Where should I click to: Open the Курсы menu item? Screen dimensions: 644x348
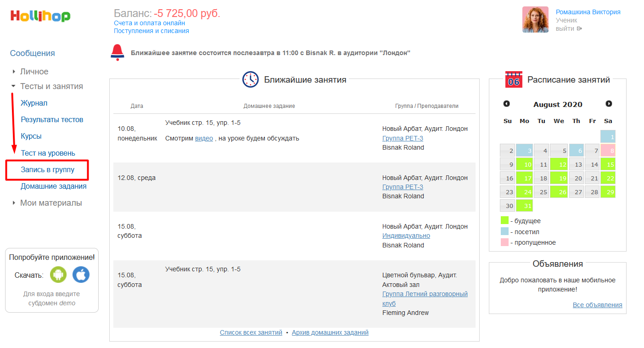[x=31, y=136]
